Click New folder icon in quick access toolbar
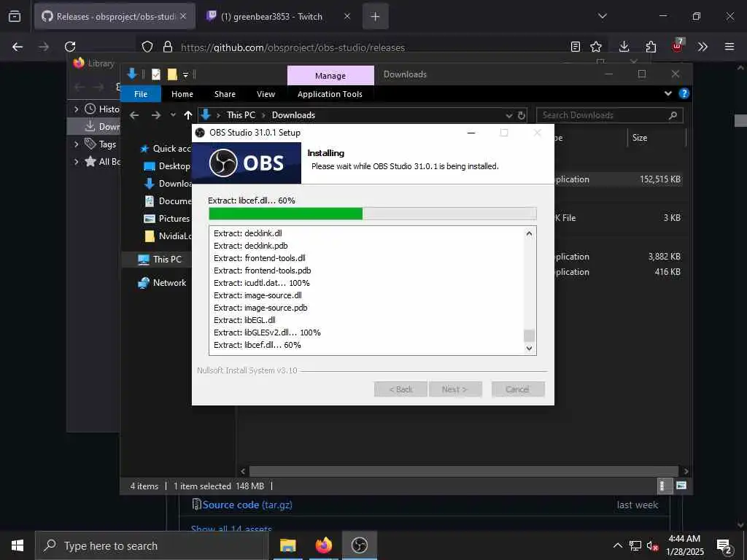Screen dimensions: 747x560 (x=172, y=74)
